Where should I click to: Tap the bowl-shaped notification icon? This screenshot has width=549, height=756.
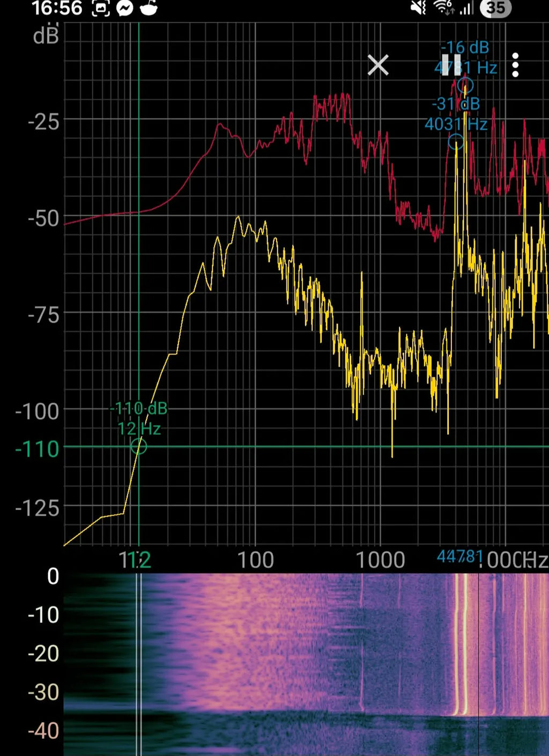point(149,8)
